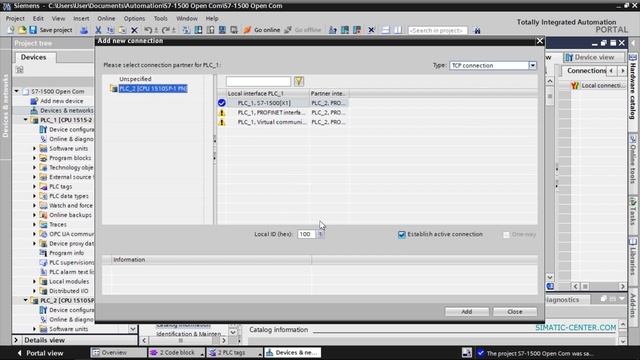The height and width of the screenshot is (360, 640).
Task: Click the Paste icon in toolbar
Action: click(122, 30)
